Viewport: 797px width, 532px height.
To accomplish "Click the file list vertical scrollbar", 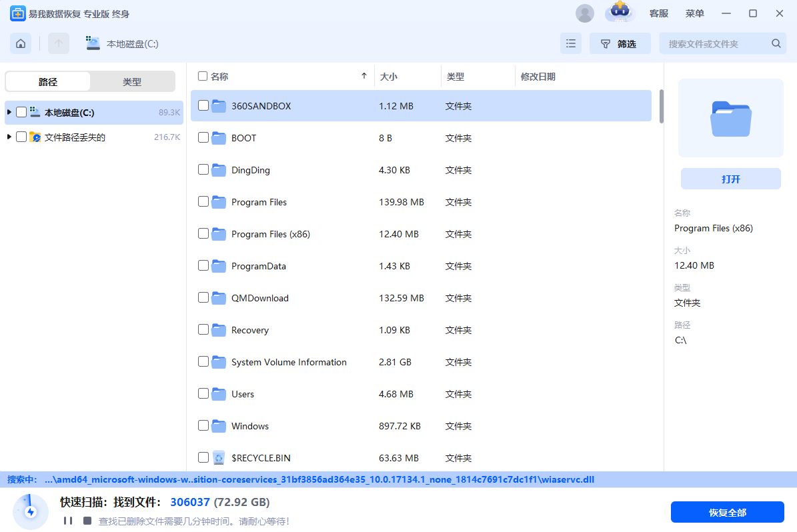I will [662, 106].
